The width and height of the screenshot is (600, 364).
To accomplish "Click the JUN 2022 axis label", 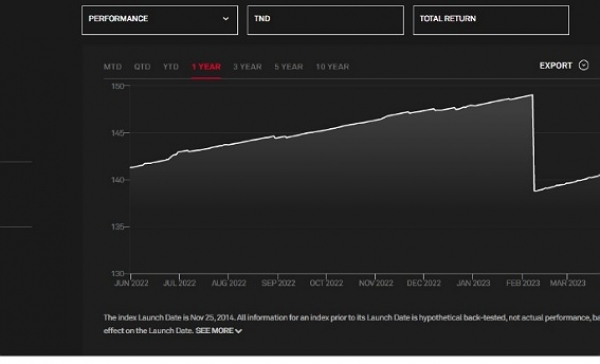I will 131,283.
